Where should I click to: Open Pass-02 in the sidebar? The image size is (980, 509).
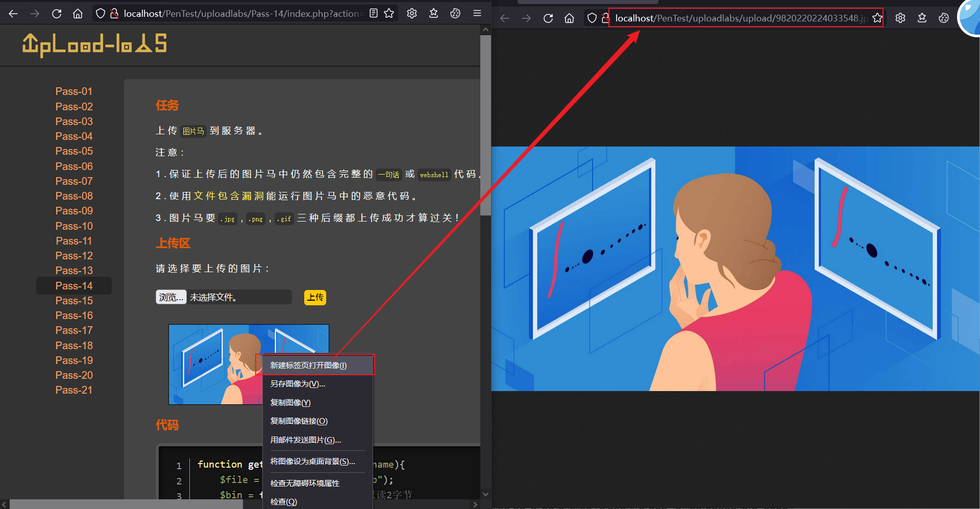(74, 107)
